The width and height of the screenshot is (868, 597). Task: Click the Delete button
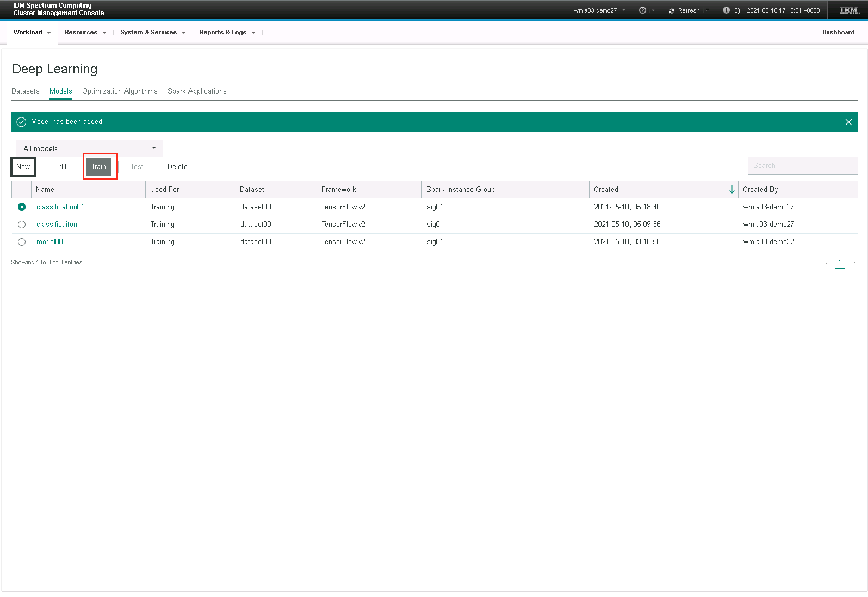(177, 166)
